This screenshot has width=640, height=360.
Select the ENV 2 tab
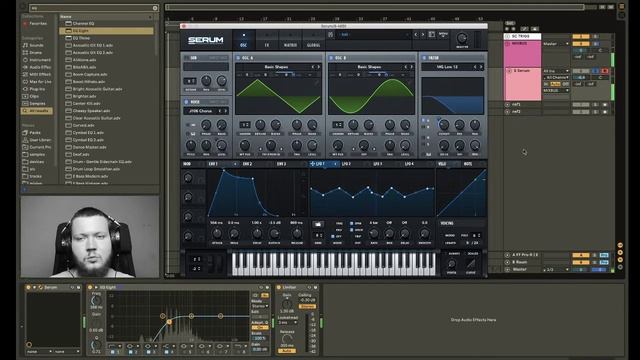coord(247,164)
